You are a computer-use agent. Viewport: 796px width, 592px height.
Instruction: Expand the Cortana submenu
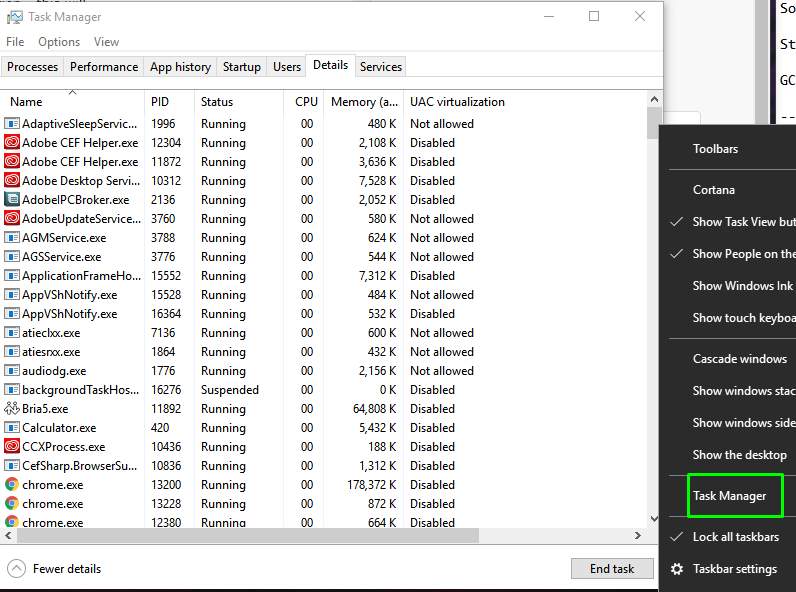coord(713,190)
